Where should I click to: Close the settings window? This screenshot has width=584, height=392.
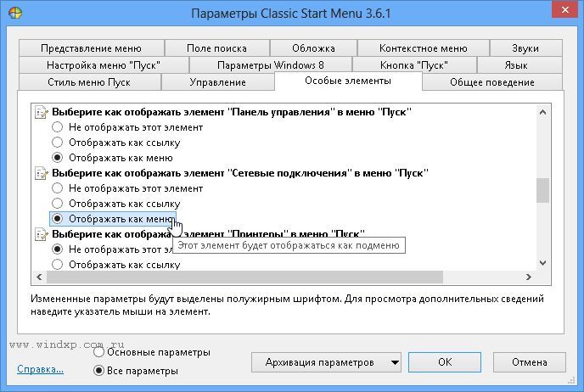point(565,10)
